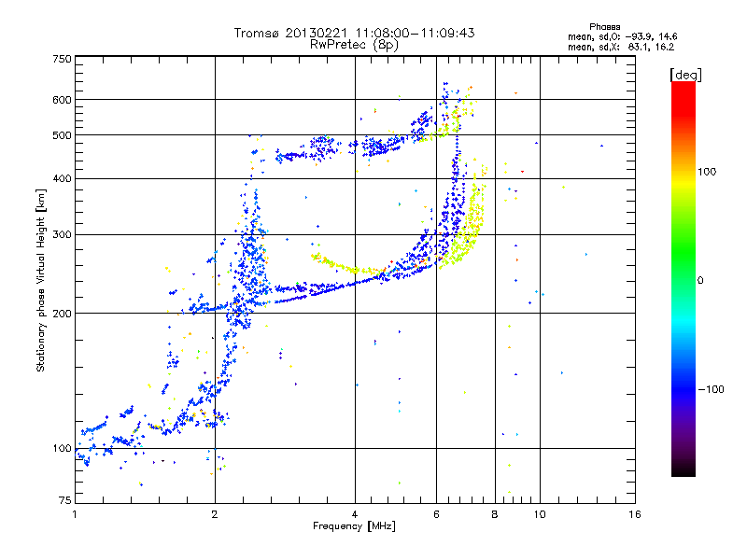Click the x-axis '16' tick label
The image size is (747, 560).
[x=635, y=514]
